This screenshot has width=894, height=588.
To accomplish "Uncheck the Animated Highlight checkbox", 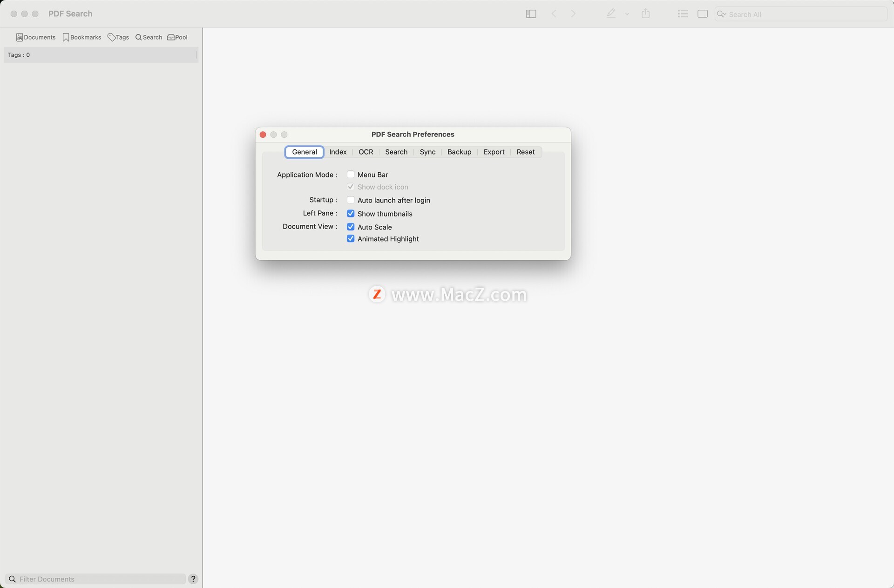I will pos(351,239).
